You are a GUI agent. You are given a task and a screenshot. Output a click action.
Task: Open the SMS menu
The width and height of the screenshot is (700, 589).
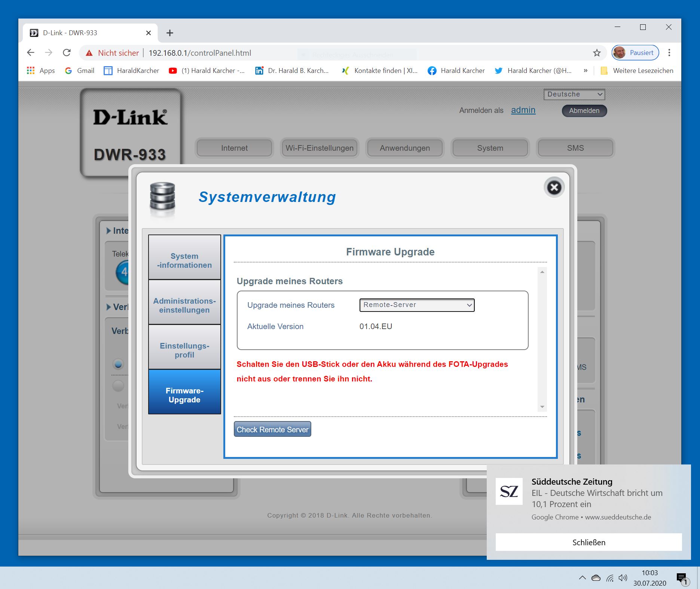click(x=575, y=148)
